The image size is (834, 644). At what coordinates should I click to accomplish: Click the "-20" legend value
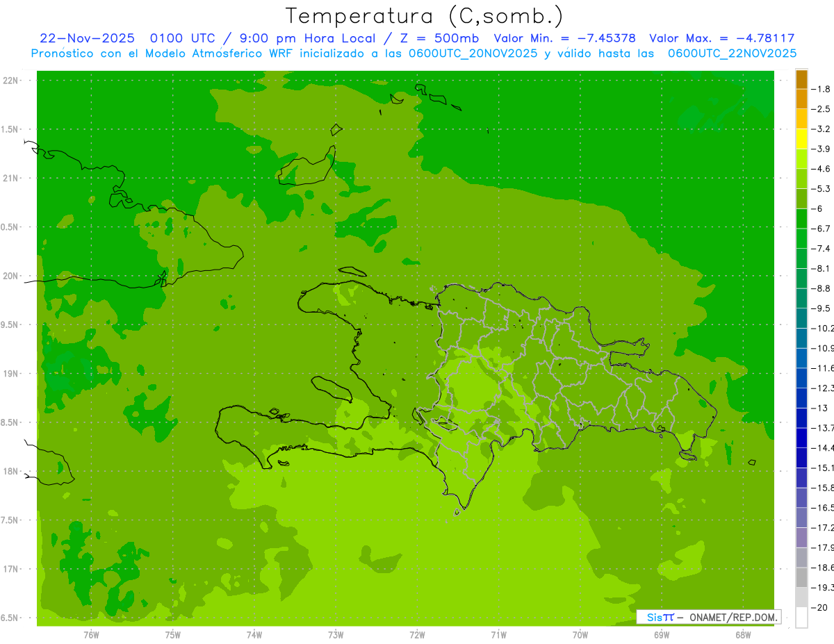click(x=820, y=607)
